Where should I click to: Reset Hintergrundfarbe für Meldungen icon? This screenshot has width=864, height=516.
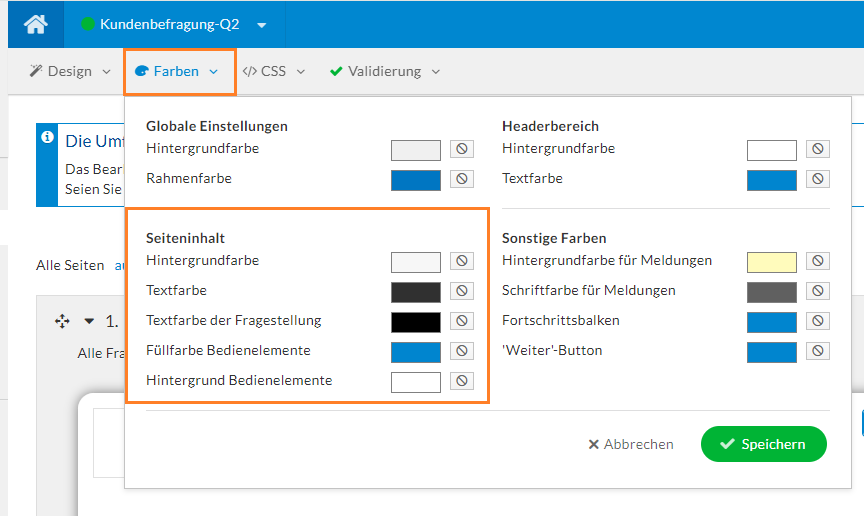point(817,261)
